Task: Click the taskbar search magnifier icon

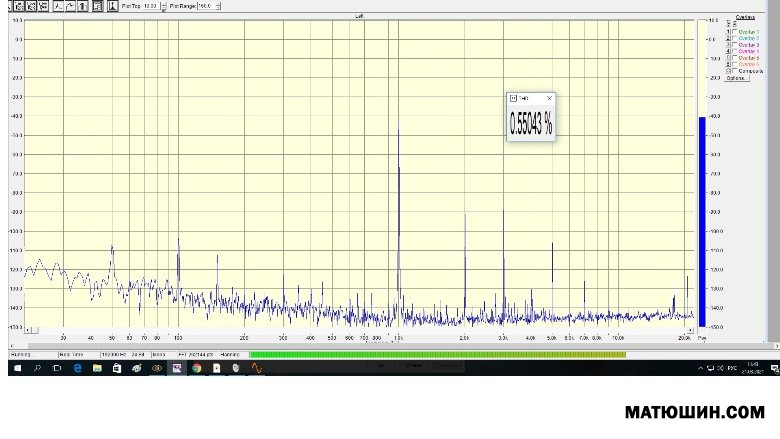Action: point(38,368)
